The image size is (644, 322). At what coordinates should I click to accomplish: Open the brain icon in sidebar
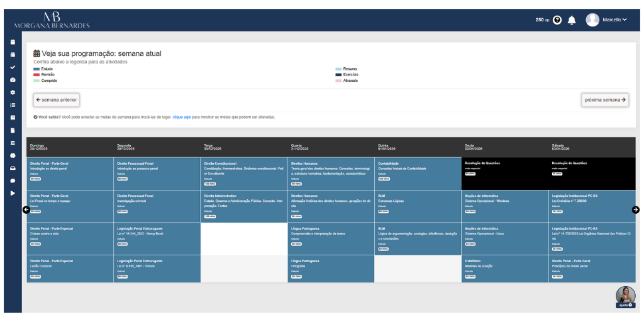coord(13,156)
